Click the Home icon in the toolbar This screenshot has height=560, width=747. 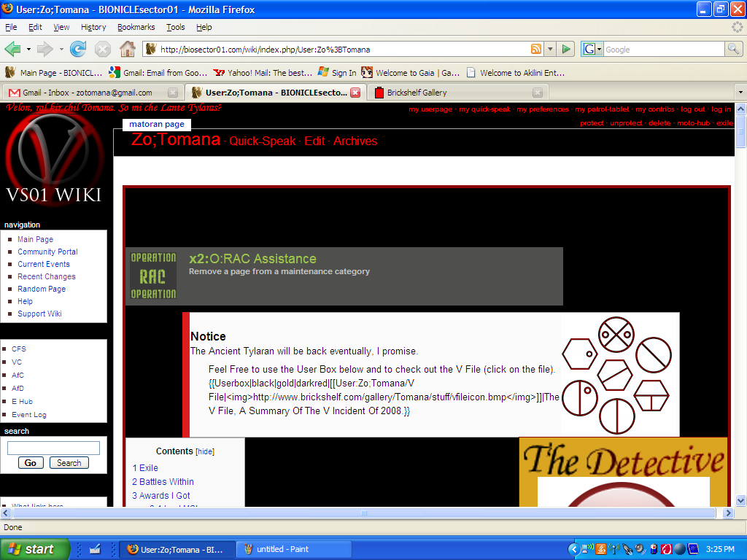128,49
